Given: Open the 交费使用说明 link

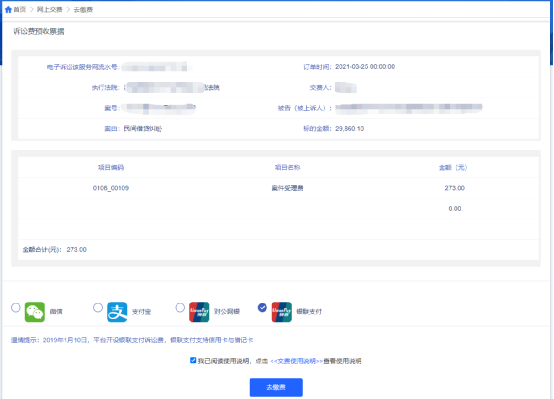Looking at the screenshot, I should [296, 361].
